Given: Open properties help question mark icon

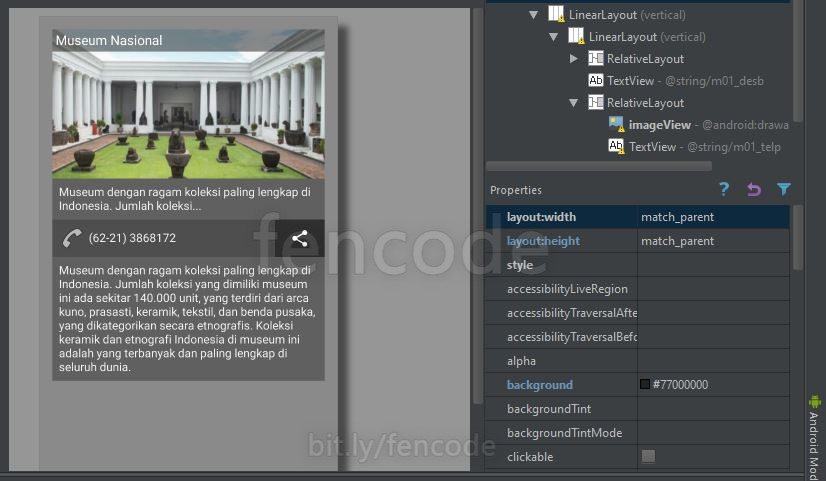Looking at the screenshot, I should pyautogui.click(x=724, y=189).
